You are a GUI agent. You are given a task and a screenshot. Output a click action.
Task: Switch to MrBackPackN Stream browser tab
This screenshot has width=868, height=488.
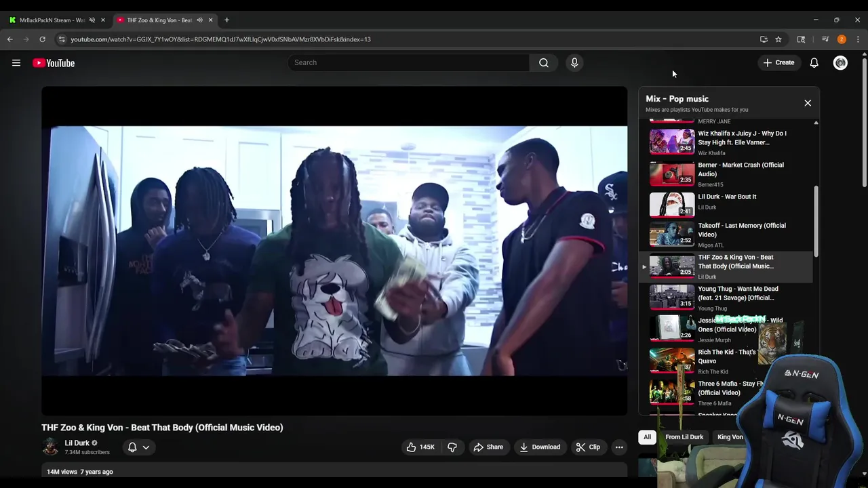click(x=52, y=20)
